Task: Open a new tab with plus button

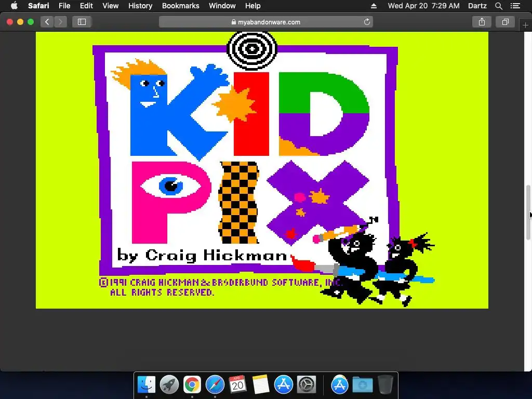Action: 525,25
